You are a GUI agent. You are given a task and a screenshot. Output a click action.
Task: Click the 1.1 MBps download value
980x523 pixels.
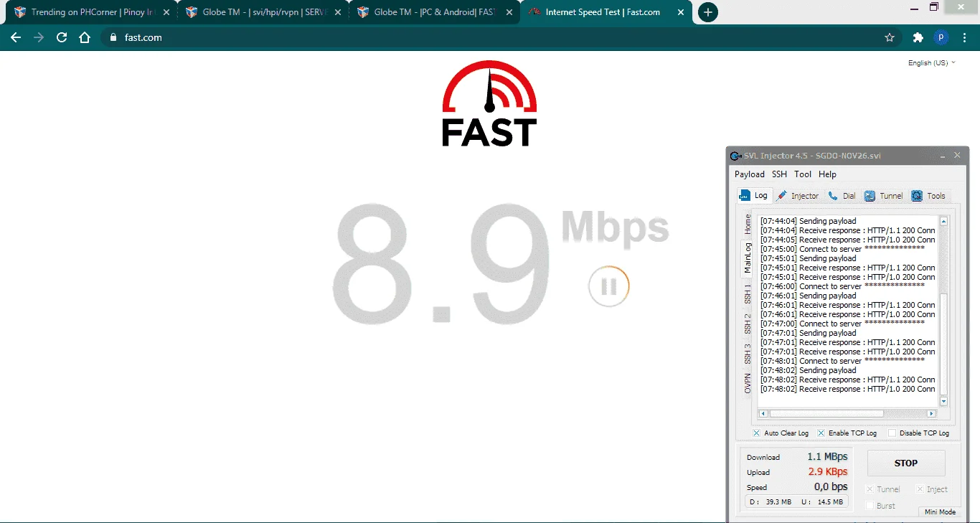[x=827, y=456]
